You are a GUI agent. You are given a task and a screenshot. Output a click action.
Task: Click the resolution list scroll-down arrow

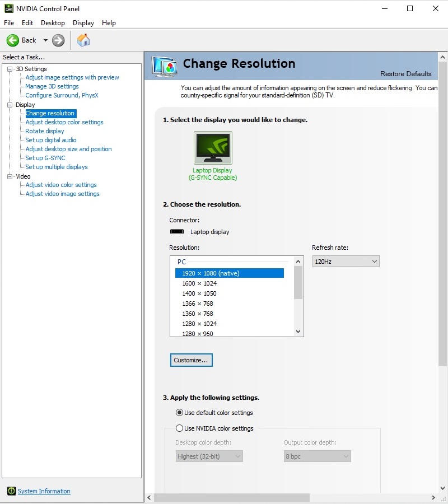click(298, 332)
